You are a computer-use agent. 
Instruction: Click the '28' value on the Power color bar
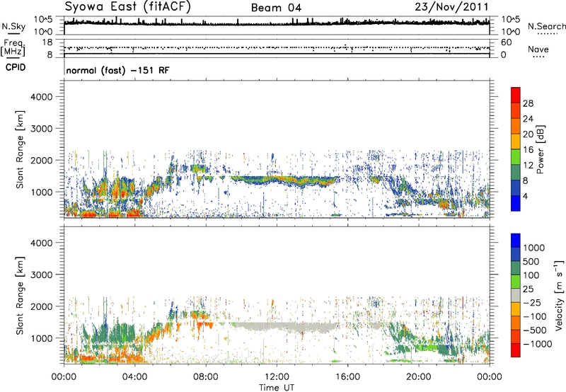point(528,103)
